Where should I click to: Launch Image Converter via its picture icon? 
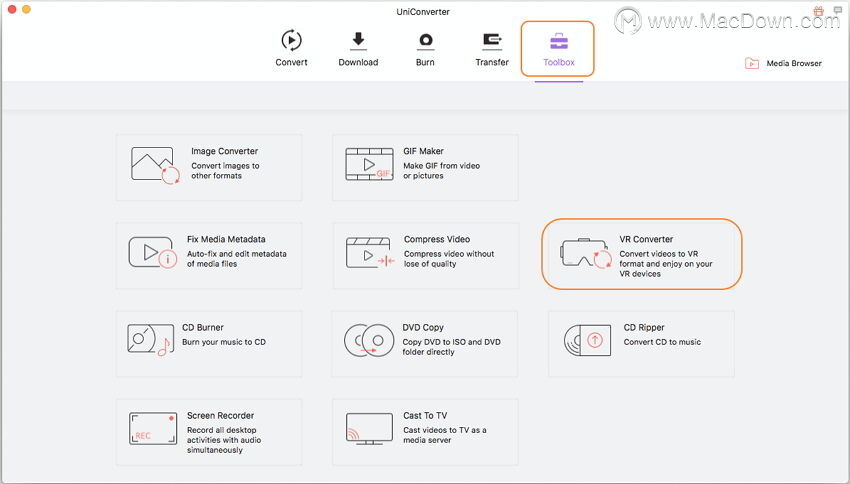[155, 165]
